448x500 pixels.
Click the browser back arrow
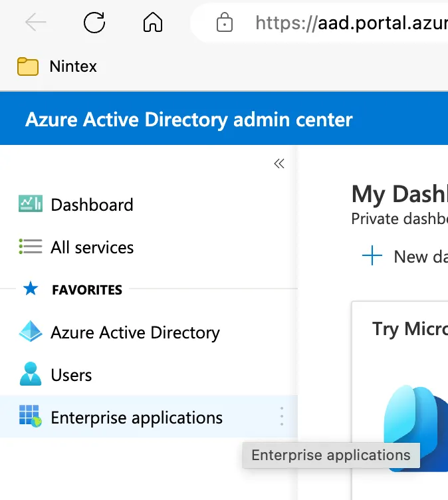click(36, 23)
